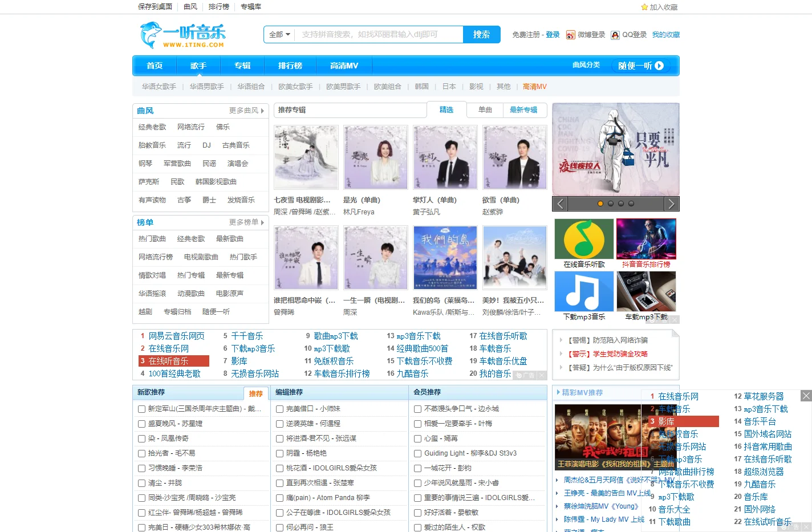This screenshot has width=812, height=532.
Task: Switch to 精选 tab
Action: pos(446,110)
